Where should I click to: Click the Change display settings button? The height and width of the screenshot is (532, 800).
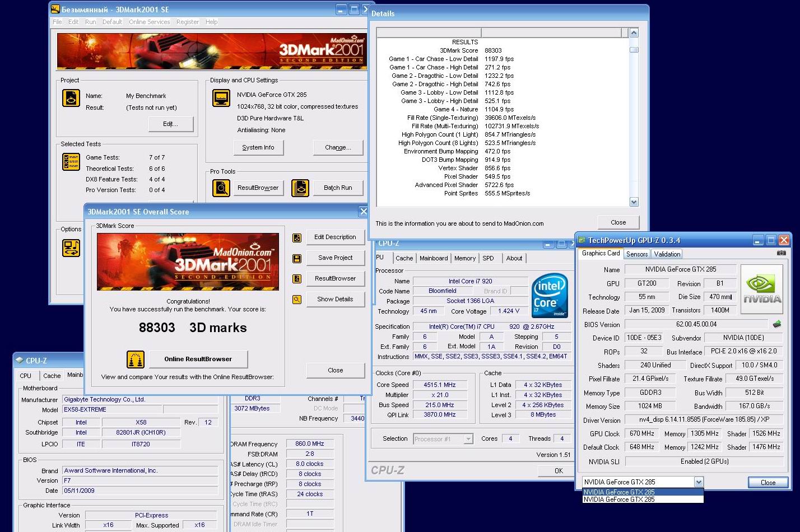pos(338,147)
